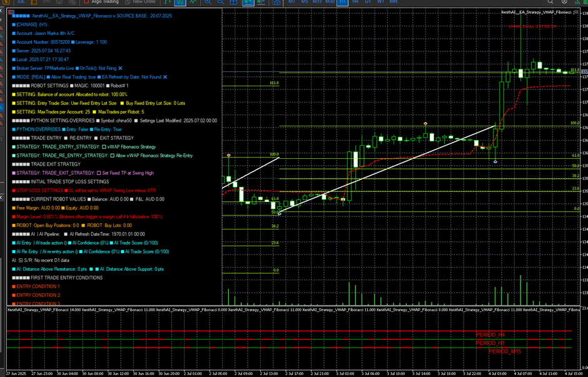Screen dimensions: 588x377
Task: Switch chart to line chart type
Action: coord(193,2)
